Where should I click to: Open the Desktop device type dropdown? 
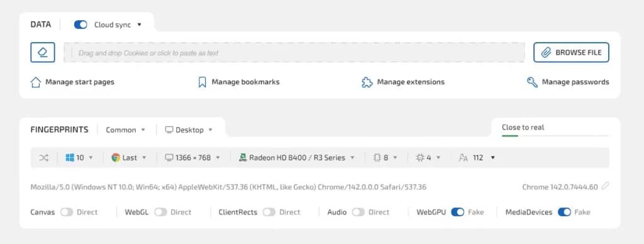click(x=189, y=130)
